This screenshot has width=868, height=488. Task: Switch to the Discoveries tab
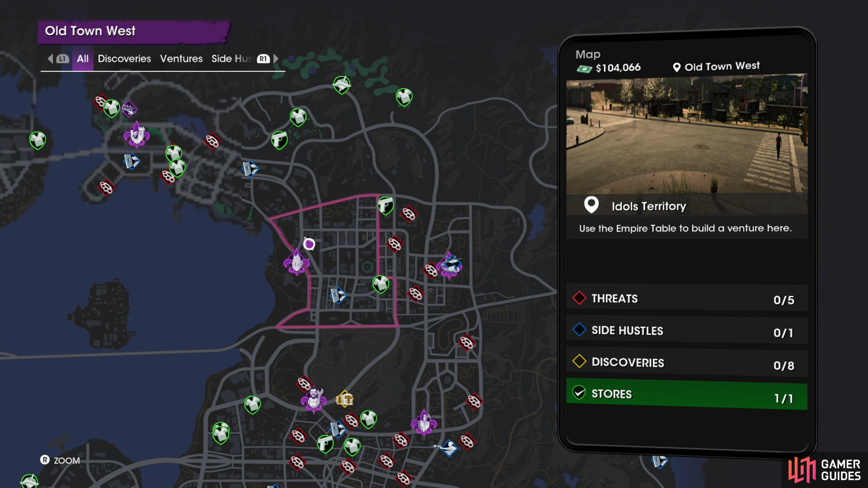(124, 59)
